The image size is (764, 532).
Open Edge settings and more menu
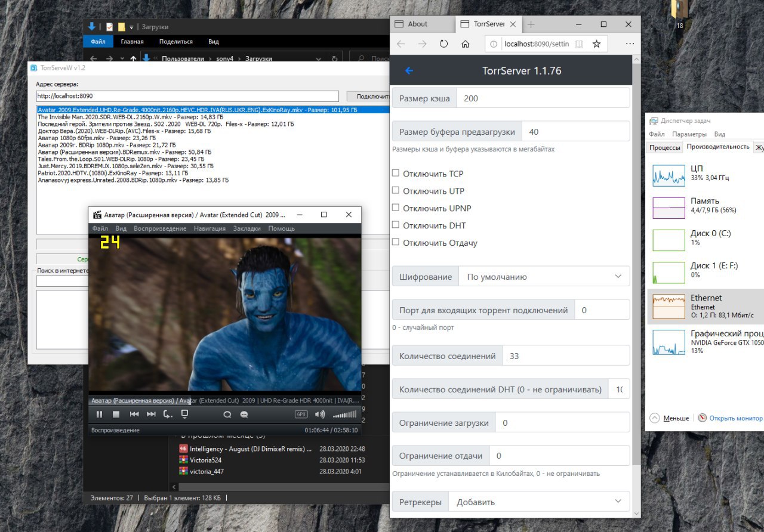coord(630,44)
